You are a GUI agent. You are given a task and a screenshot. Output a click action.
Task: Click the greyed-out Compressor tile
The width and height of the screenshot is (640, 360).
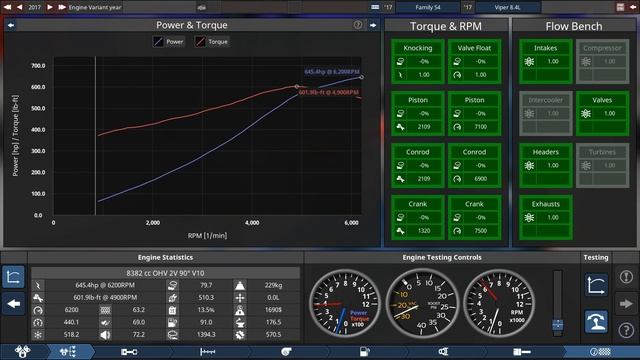click(x=602, y=62)
